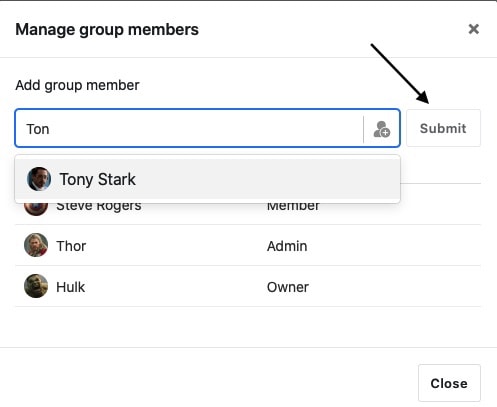Screen dimensions: 497x407
Task: Click the Manage group members title
Action: tap(107, 29)
